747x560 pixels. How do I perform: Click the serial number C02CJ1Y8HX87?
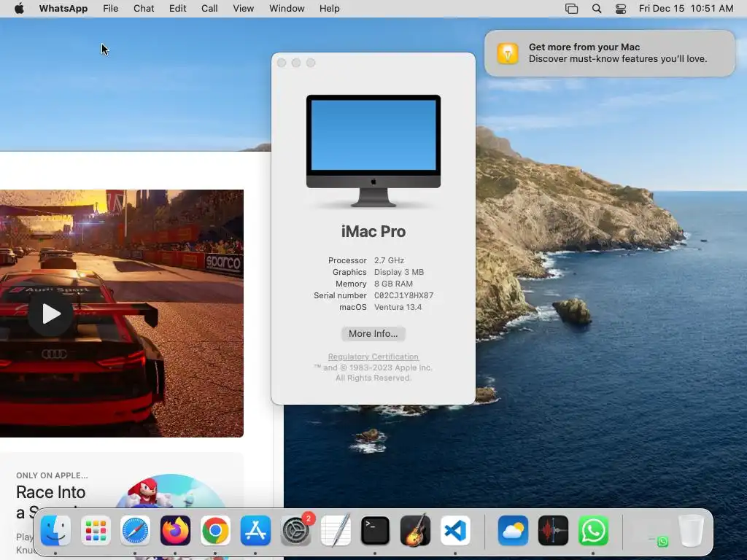click(x=403, y=295)
